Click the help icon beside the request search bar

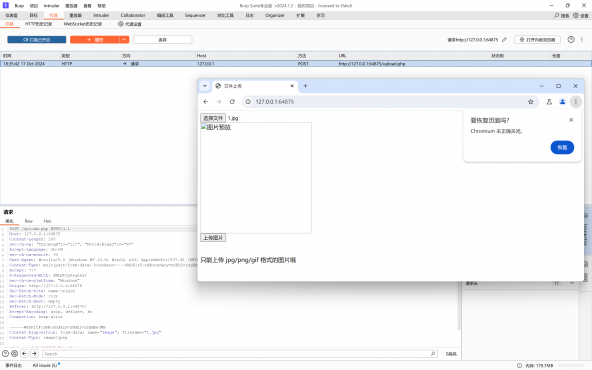[x=5, y=354]
